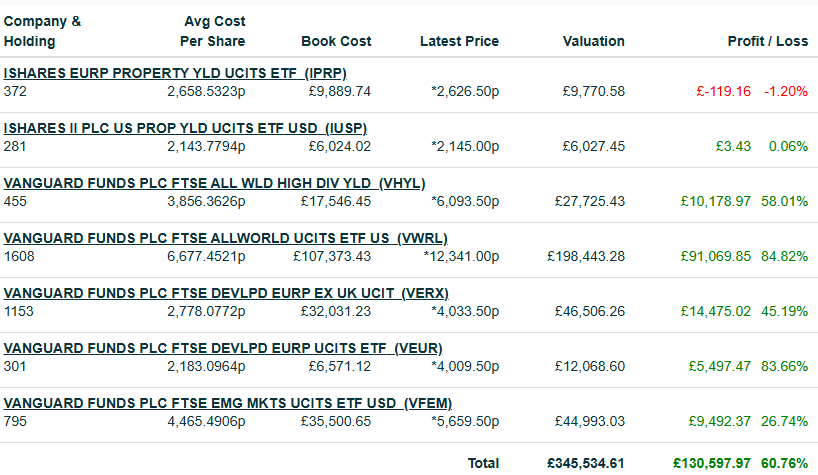Click the red loss value £-119.16

pos(722,91)
